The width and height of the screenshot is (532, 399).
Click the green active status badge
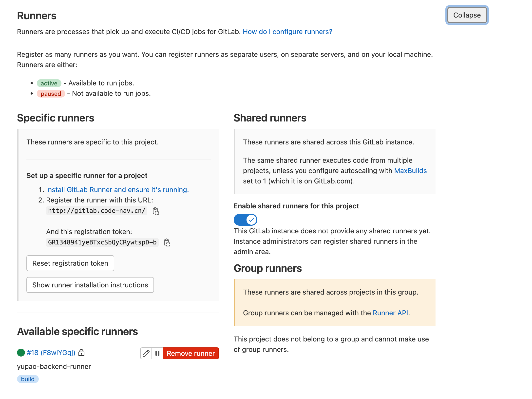[49, 83]
